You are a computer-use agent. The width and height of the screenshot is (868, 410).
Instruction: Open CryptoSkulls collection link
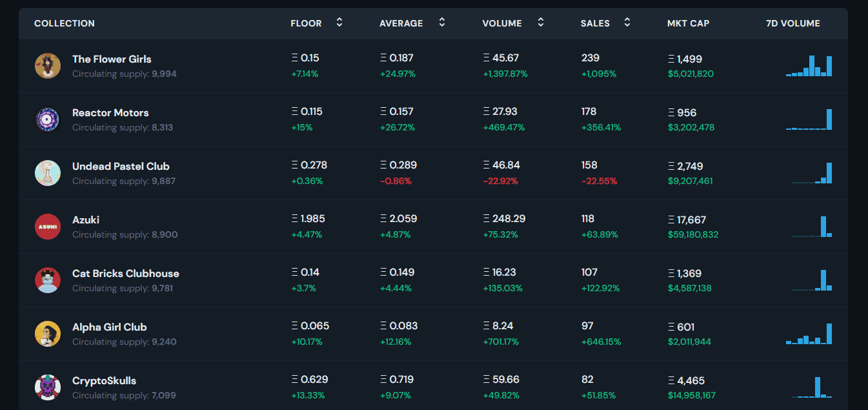coord(105,380)
